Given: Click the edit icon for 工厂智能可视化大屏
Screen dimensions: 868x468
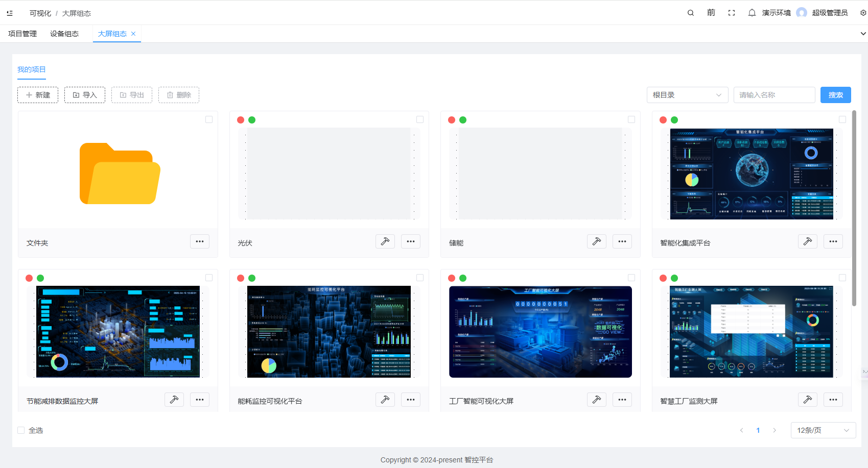Looking at the screenshot, I should pos(597,400).
